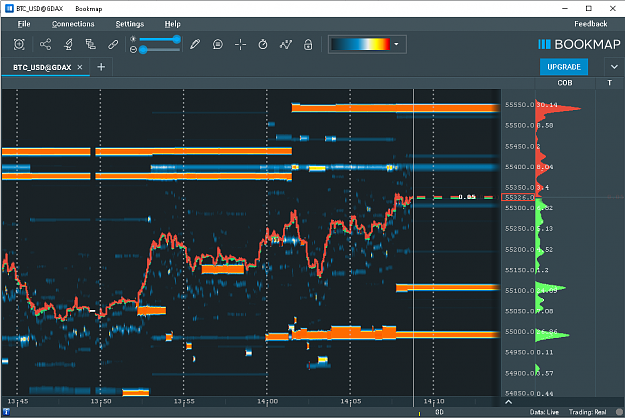Click the stopwatch timer icon
This screenshot has height=418, width=625.
coord(263,44)
